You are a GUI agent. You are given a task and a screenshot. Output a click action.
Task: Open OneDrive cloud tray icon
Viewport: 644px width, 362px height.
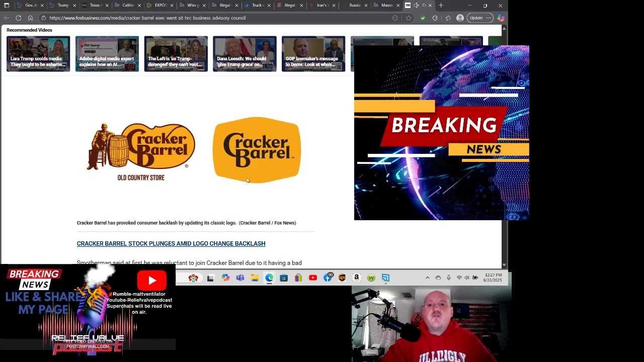click(x=438, y=278)
